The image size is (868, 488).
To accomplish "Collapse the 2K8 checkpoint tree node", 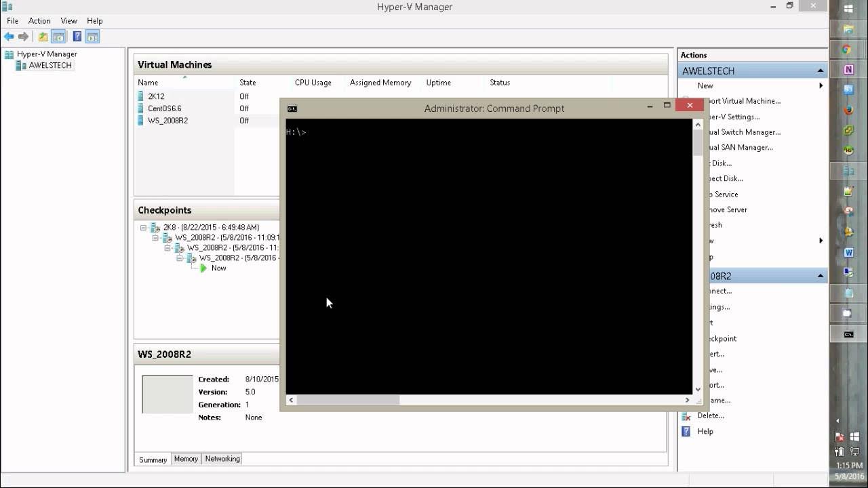I will click(143, 228).
